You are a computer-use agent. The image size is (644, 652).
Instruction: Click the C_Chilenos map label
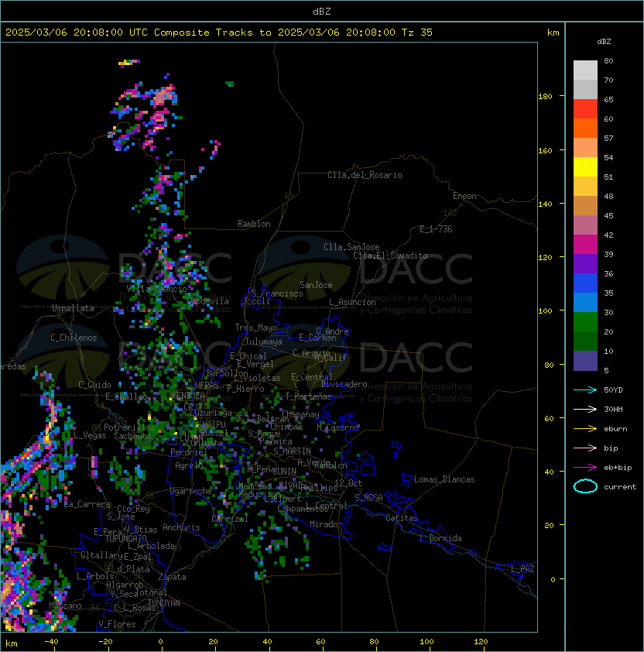74,338
